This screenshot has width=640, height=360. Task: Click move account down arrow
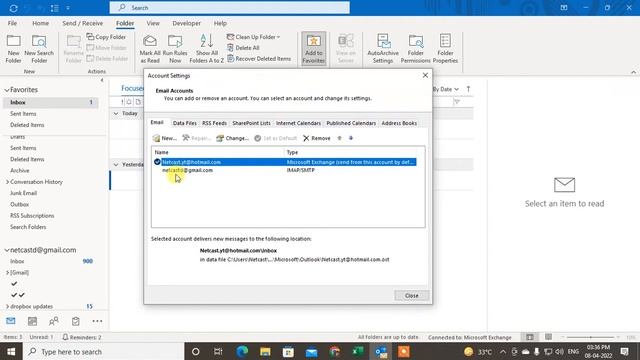351,138
